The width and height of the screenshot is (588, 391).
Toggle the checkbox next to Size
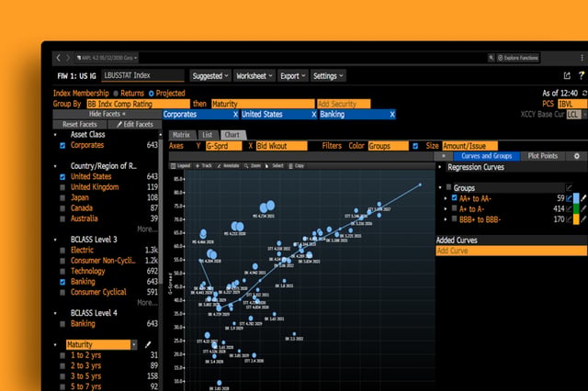415,146
